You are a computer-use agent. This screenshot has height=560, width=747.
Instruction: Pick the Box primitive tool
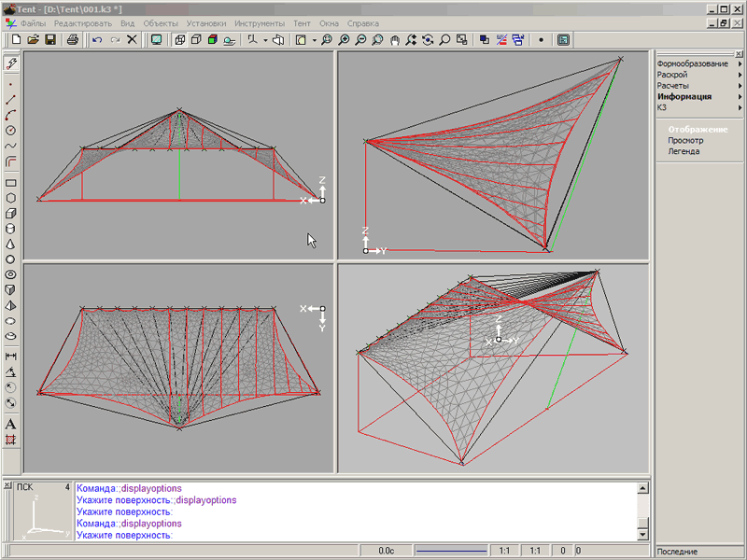(11, 215)
